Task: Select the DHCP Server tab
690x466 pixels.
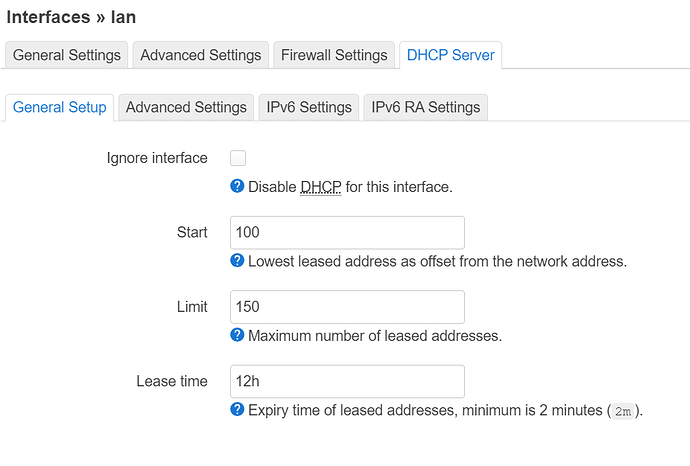Action: (450, 55)
